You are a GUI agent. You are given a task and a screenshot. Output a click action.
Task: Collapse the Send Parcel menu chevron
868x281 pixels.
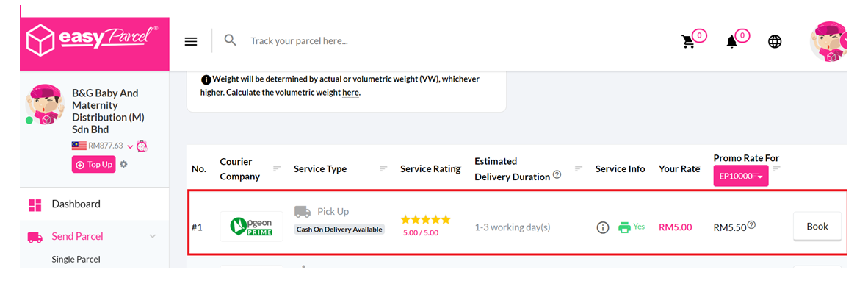click(x=153, y=237)
